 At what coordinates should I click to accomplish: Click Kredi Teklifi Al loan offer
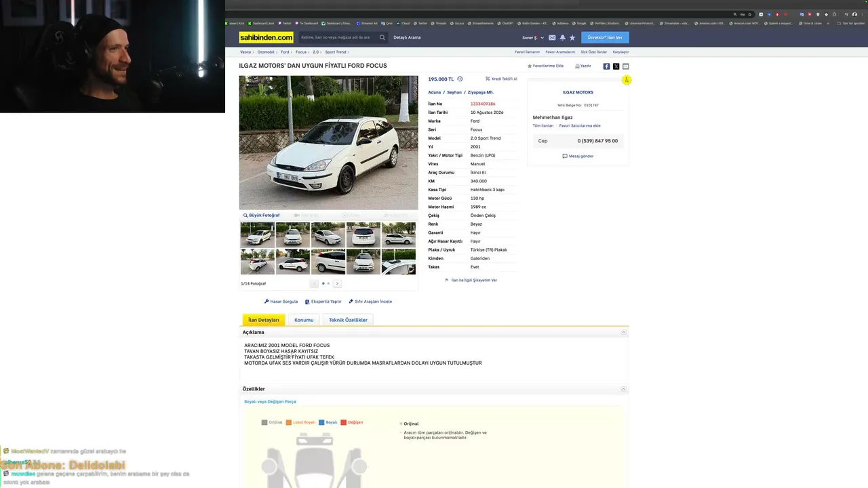click(x=501, y=79)
